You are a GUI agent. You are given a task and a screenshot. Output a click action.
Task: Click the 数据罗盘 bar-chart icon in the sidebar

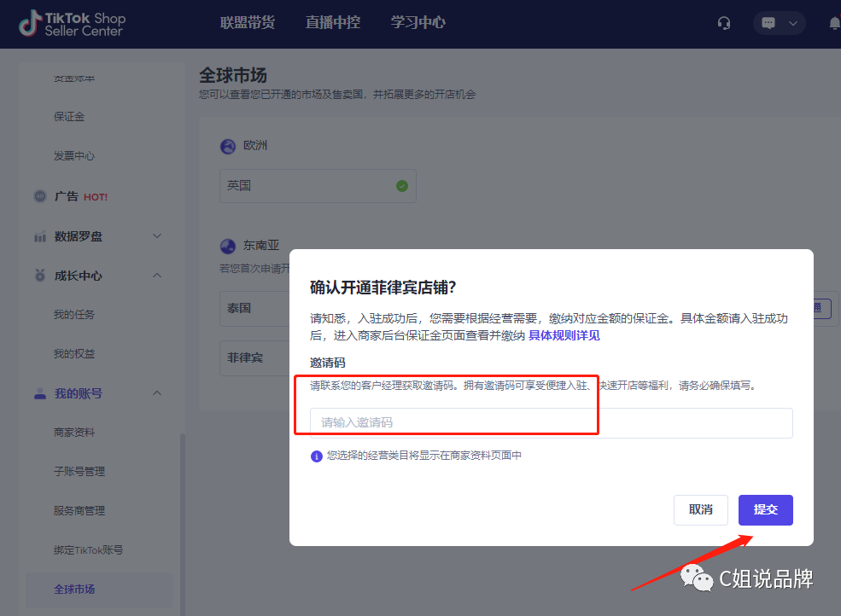tap(40, 236)
